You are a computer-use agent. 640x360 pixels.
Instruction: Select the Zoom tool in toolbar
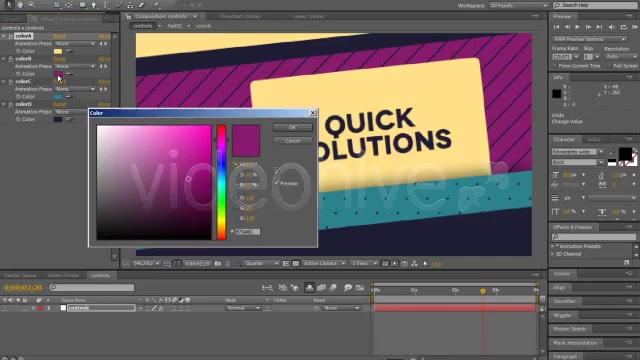point(31,5)
